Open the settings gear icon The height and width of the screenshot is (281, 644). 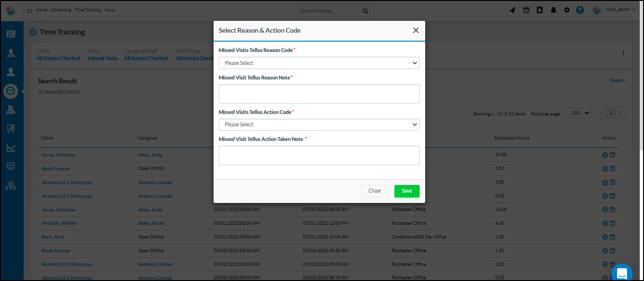567,9
